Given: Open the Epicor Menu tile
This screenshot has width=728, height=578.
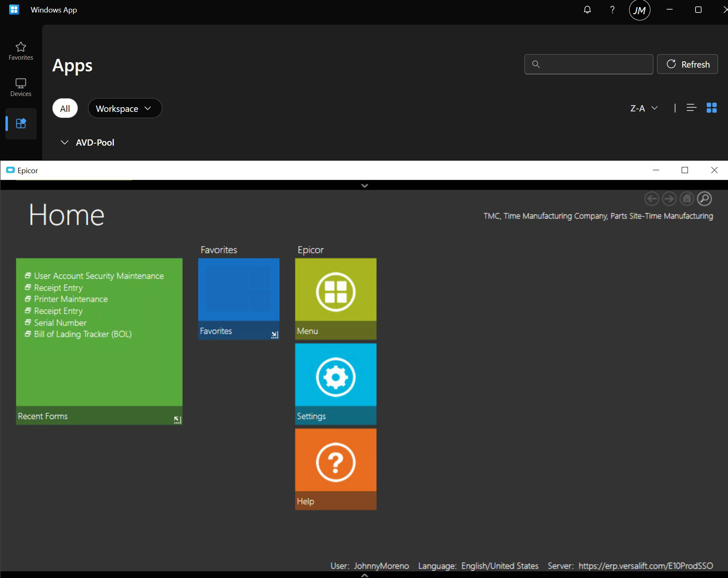Looking at the screenshot, I should click(335, 298).
